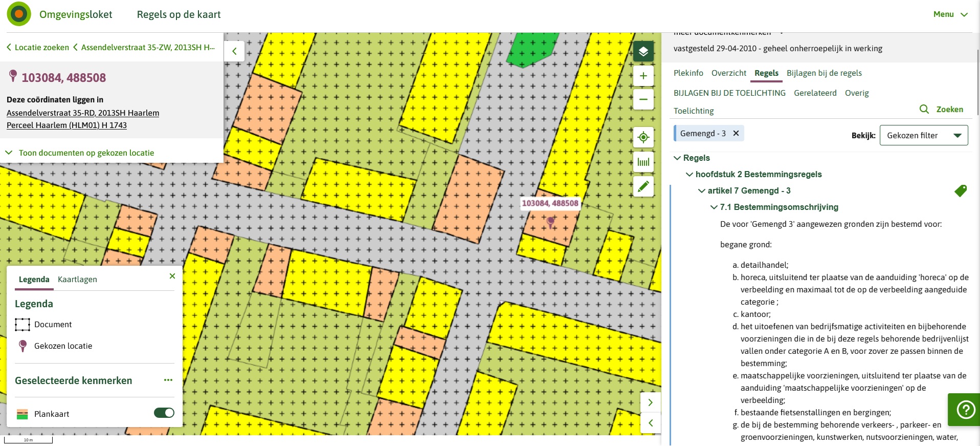Activate the draw pencil tool
This screenshot has height=446, width=980.
[643, 186]
